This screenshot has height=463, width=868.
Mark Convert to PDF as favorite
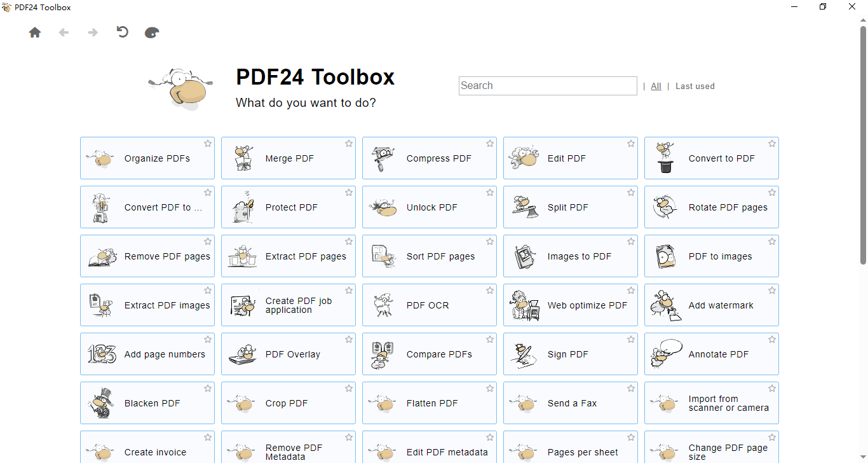tap(772, 144)
